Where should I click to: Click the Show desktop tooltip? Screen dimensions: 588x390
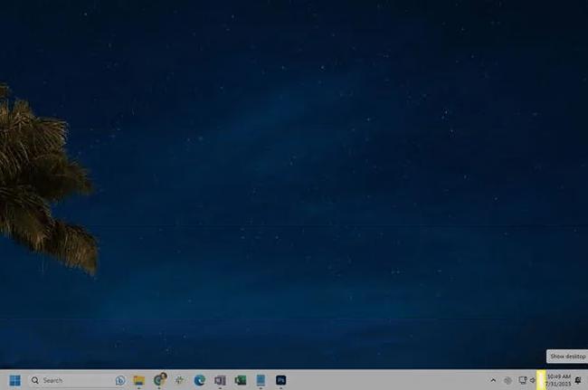click(x=566, y=357)
